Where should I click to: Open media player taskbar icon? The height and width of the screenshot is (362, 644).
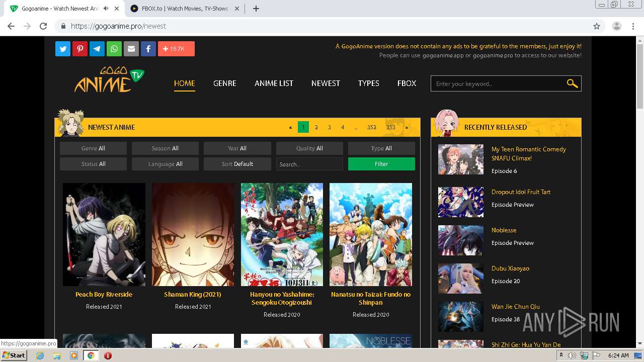[74, 355]
